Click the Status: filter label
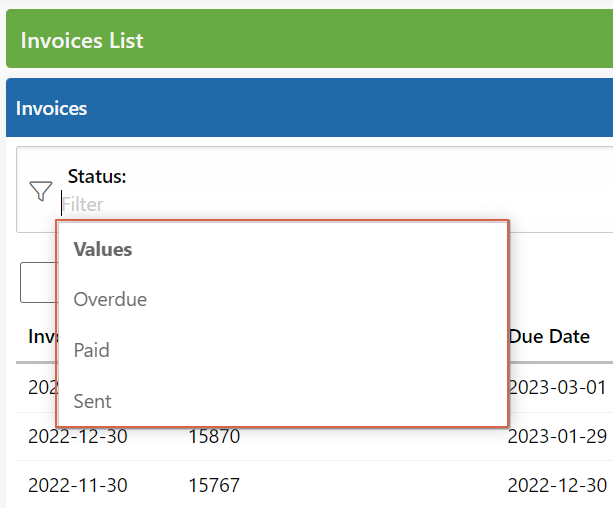This screenshot has width=613, height=508. click(97, 176)
